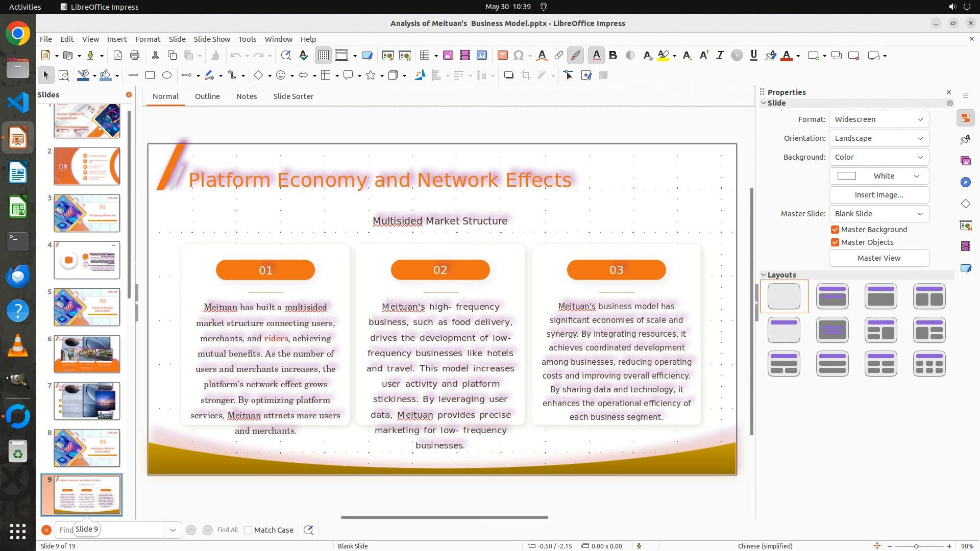The width and height of the screenshot is (980, 551).
Task: Click the Master View button
Action: 878,258
